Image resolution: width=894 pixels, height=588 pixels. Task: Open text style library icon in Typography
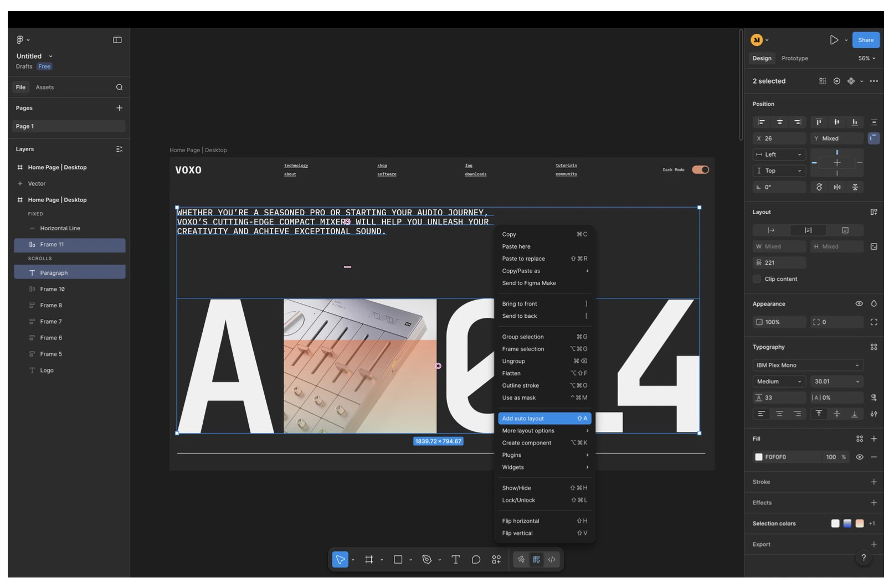coord(874,347)
